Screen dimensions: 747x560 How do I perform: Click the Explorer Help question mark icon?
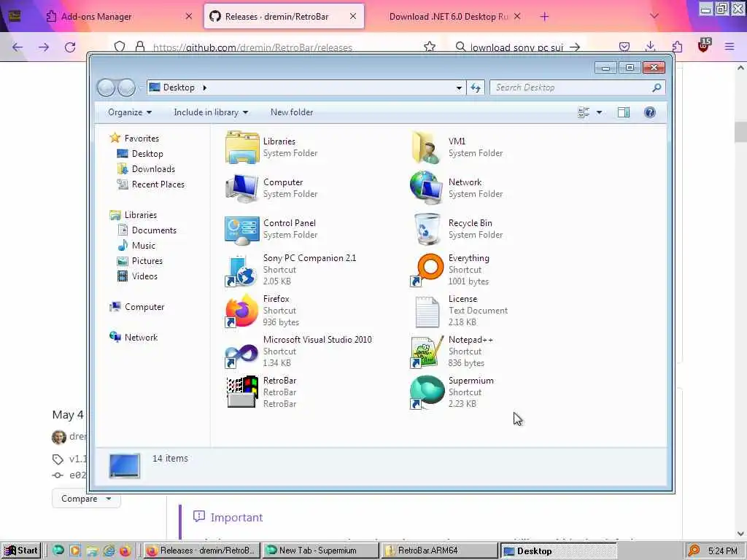(649, 112)
